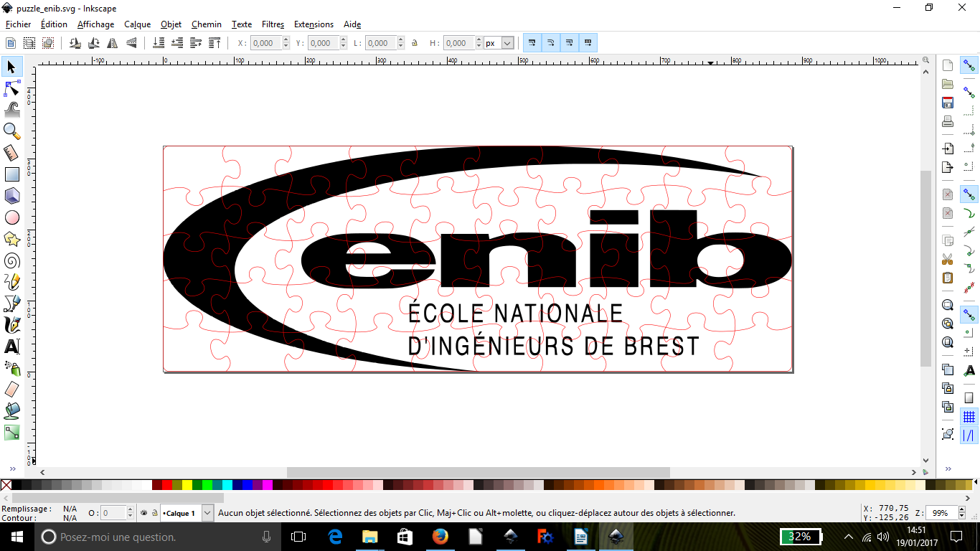Select the Tweak tool

(x=11, y=110)
